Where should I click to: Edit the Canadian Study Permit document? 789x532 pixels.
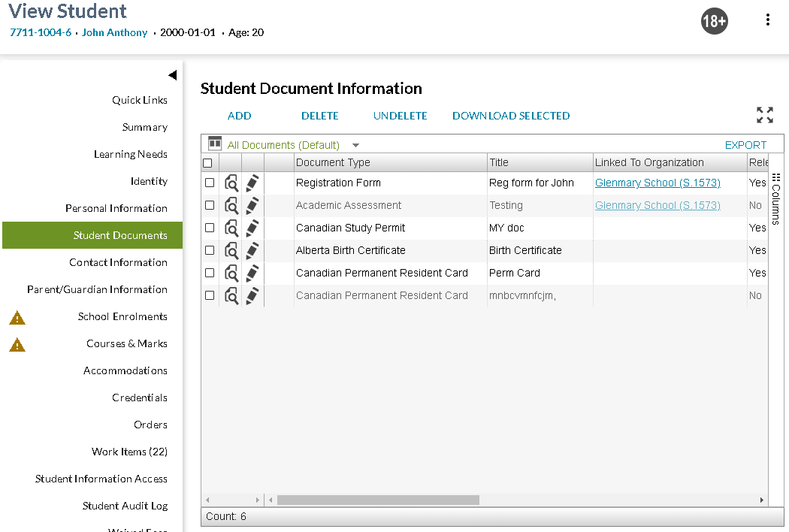coord(252,228)
